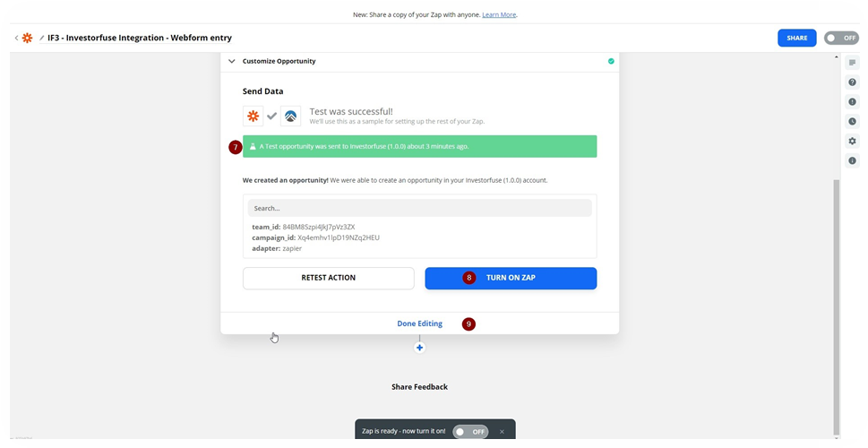Click Share Feedback text
Image resolution: width=868 pixels, height=448 pixels.
[x=419, y=386]
